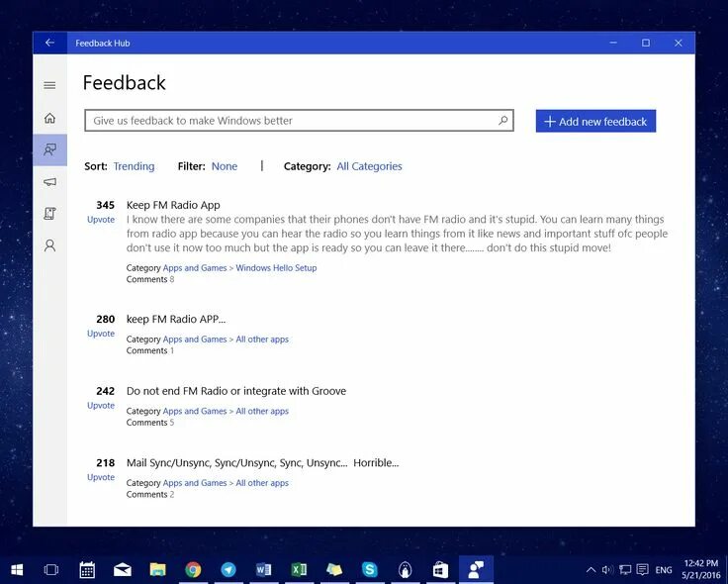Launch Chrome from the taskbar

point(193,569)
